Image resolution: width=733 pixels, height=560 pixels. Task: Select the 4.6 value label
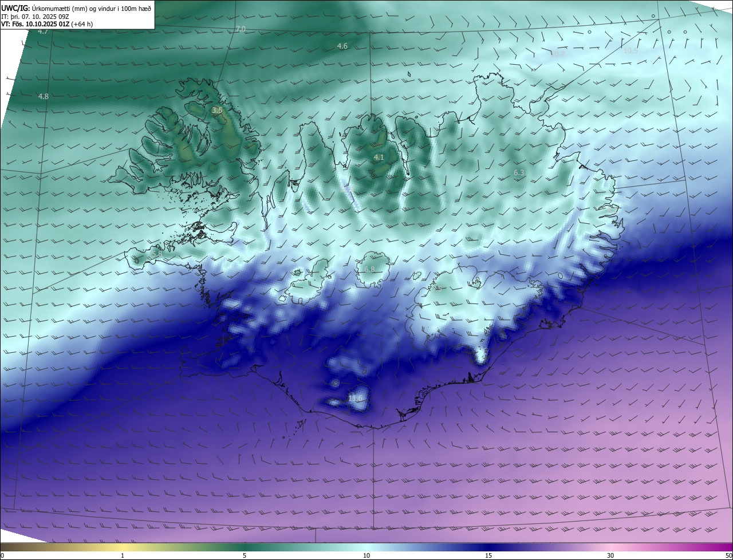click(x=342, y=46)
